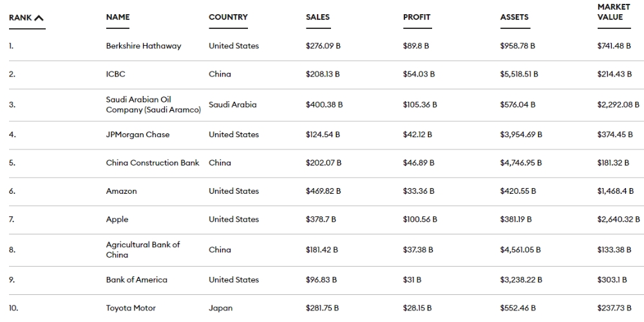Viewport: 644px width, 322px height.
Task: Open the Apple company entry
Action: (x=117, y=220)
